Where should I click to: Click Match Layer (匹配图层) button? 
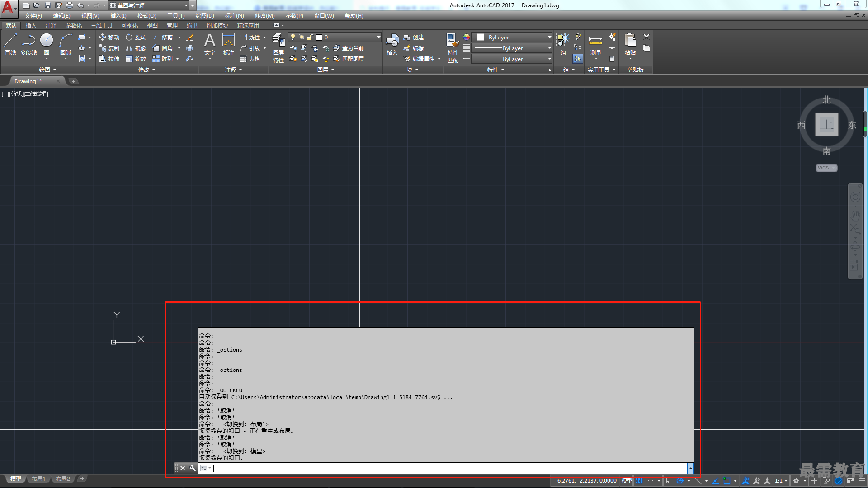pyautogui.click(x=349, y=59)
